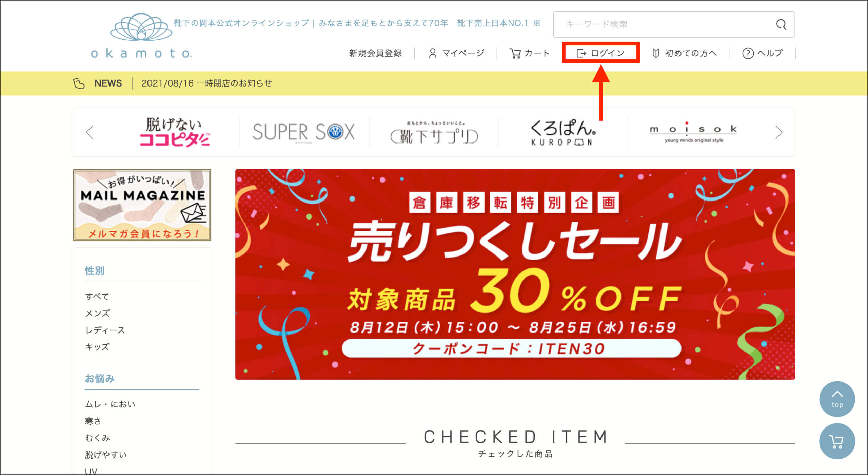The height and width of the screenshot is (475, 868).
Task: Select the くろぱん KUROPAN brand
Action: (563, 132)
